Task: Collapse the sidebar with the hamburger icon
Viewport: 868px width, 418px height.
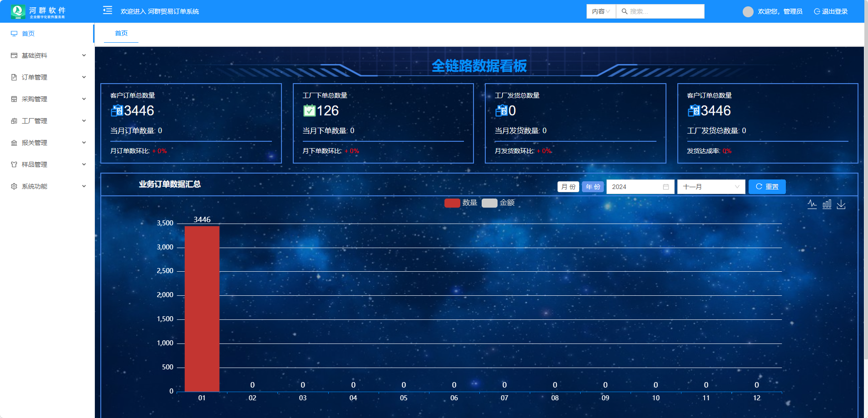Action: tap(108, 10)
